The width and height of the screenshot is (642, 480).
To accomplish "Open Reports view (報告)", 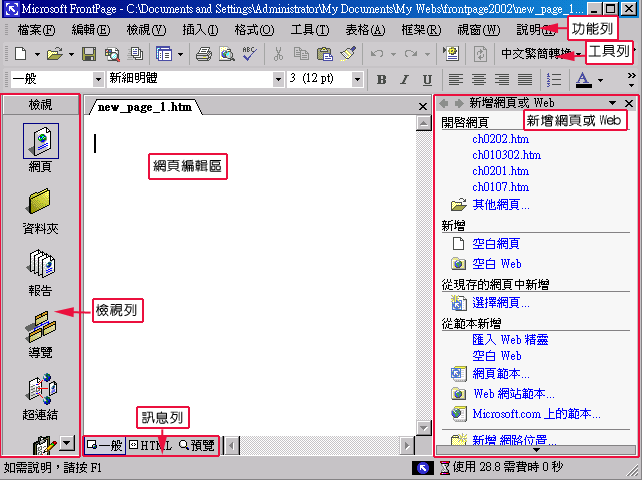I will click(x=40, y=273).
